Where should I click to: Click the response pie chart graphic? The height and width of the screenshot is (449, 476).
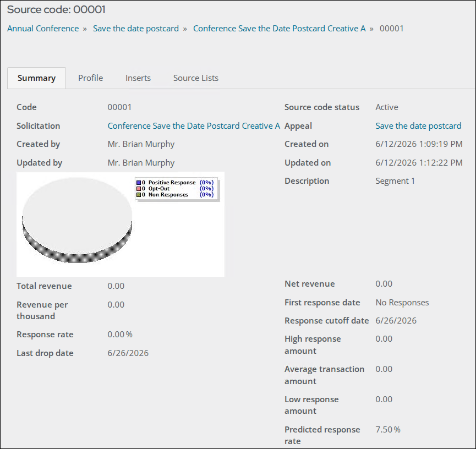coord(77,220)
